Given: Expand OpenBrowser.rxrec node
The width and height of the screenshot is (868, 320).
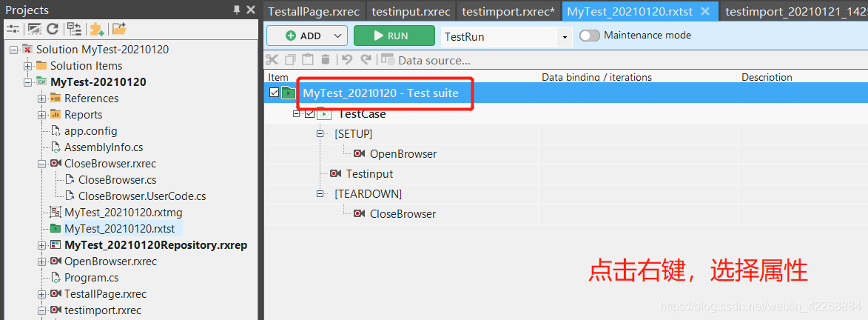Looking at the screenshot, I should click(41, 261).
